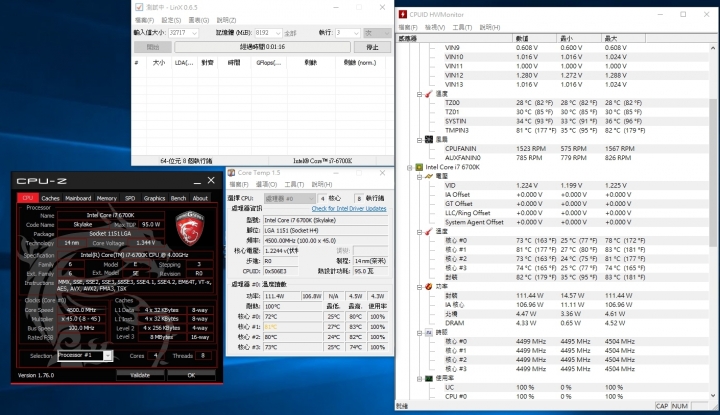Click the clock icon above 4499 MHz rows

428,332
